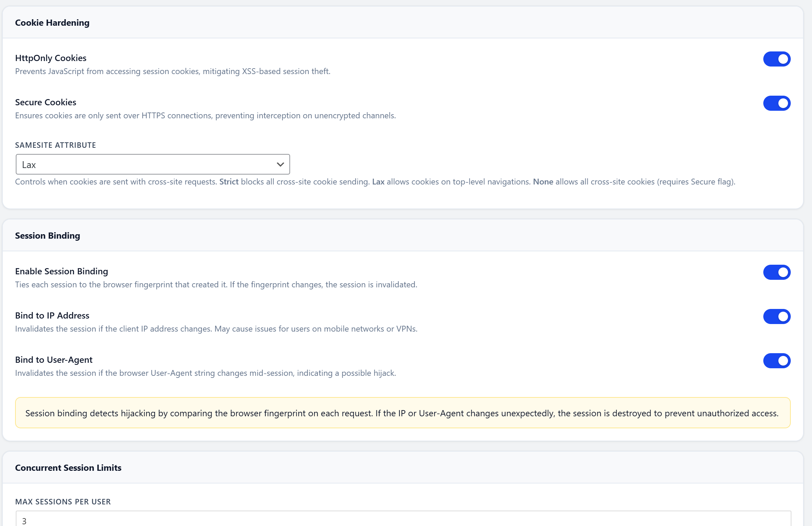Screen dimensions: 812x526
Task: Click the Enable Session Binding description text
Action: pos(216,284)
